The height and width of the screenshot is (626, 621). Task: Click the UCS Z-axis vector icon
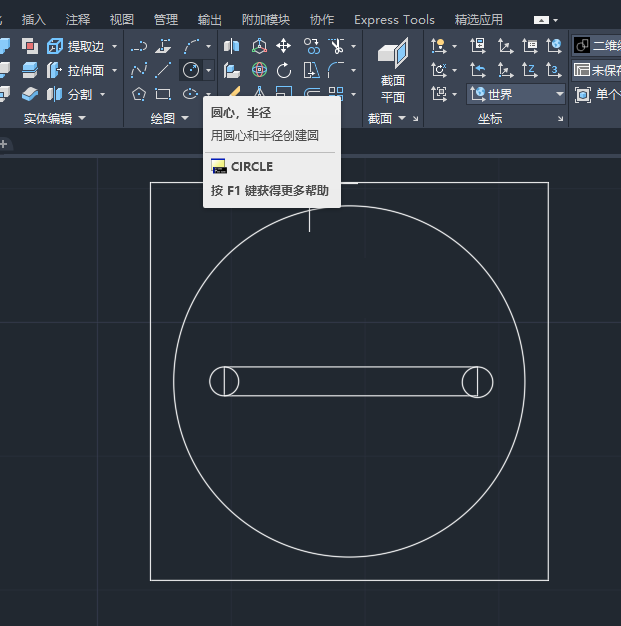[x=530, y=70]
